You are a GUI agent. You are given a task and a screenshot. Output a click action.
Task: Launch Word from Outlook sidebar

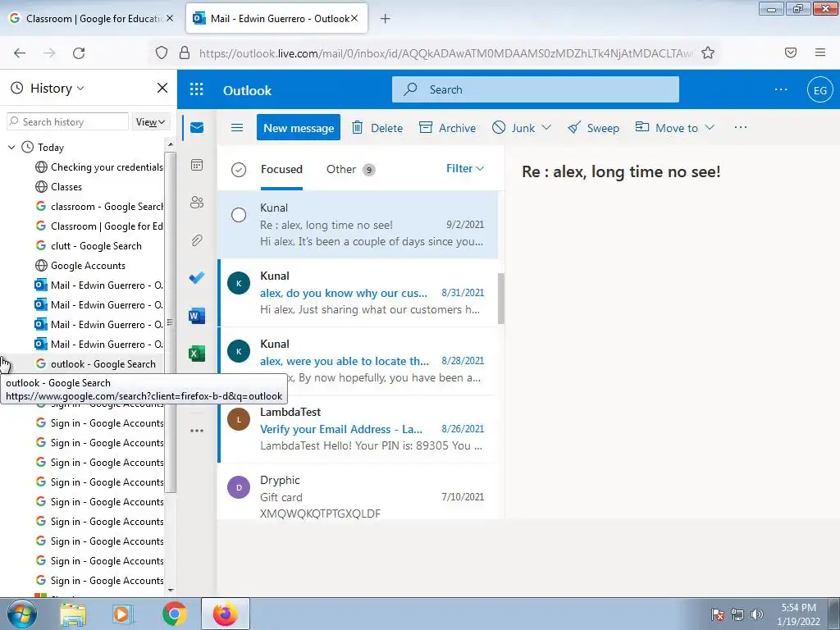pos(197,316)
